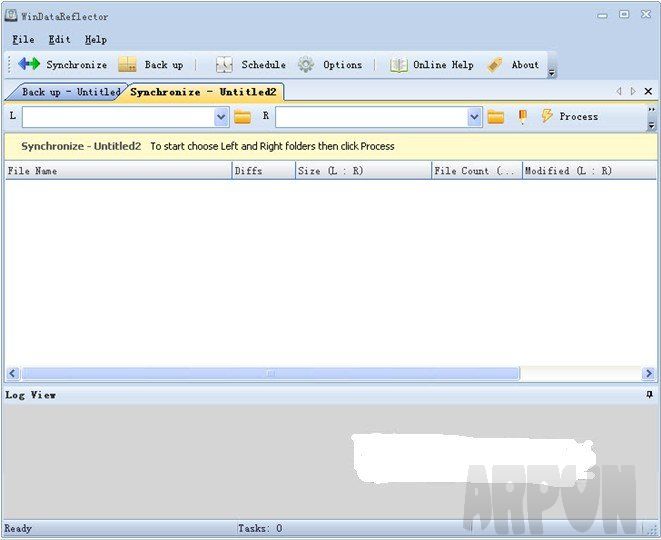Minimize the WinDataReflector window
661x540 pixels.
pos(602,16)
